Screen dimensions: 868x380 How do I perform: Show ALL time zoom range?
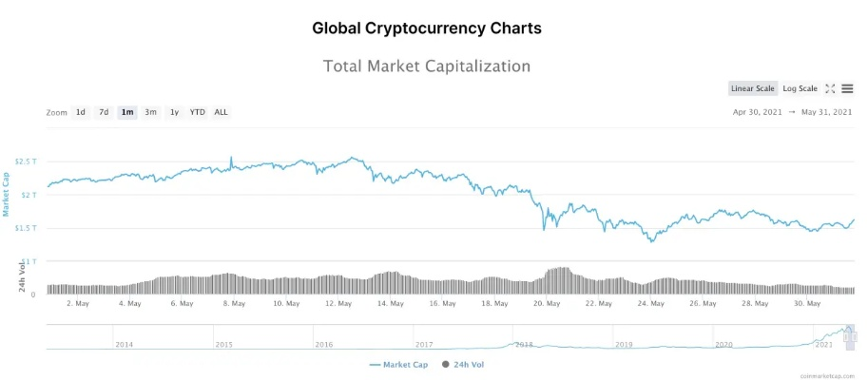(221, 112)
